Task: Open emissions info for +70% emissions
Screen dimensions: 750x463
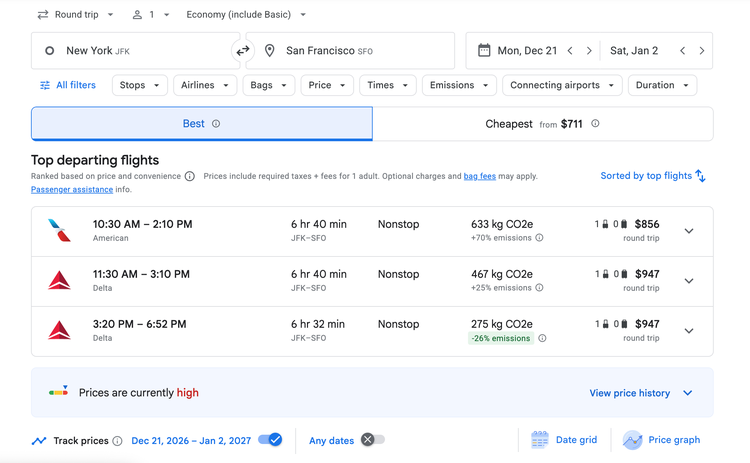Action: (x=540, y=238)
